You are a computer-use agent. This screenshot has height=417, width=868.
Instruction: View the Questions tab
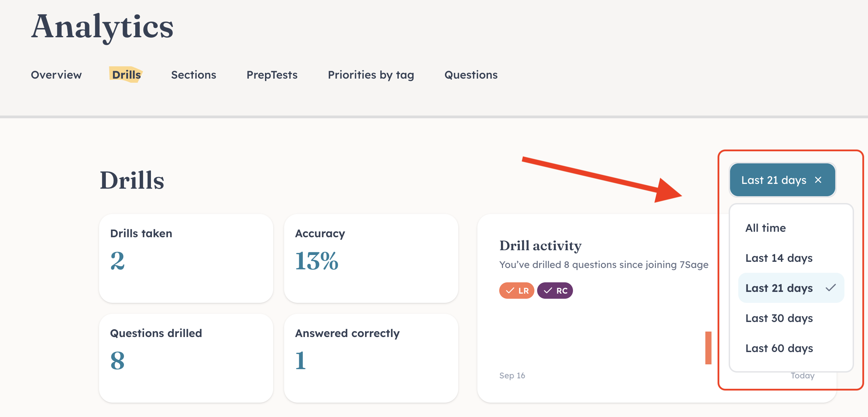point(471,75)
